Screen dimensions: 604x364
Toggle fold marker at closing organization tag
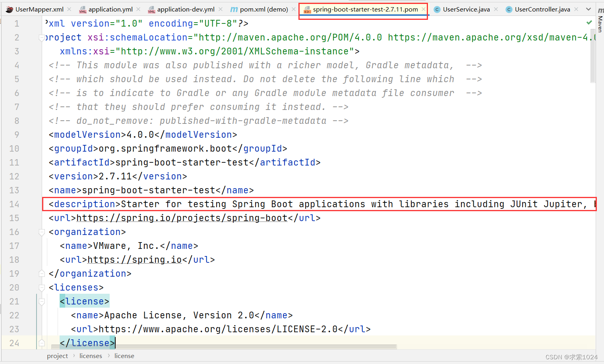pos(42,273)
